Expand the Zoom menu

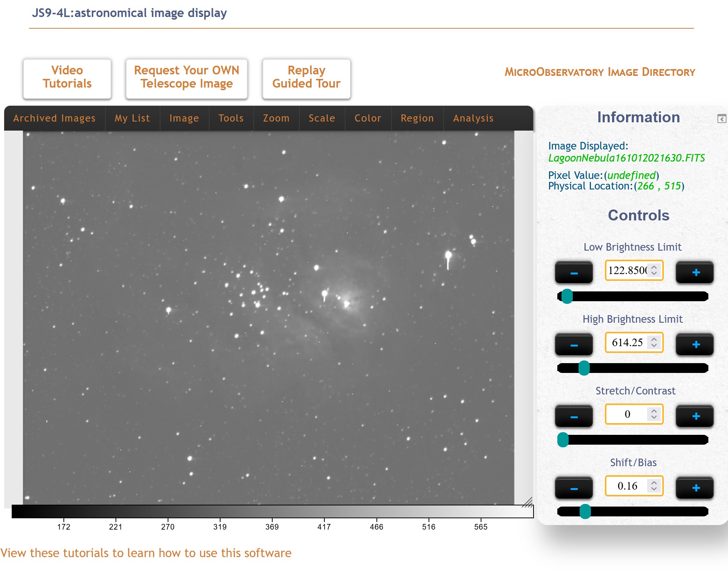pos(276,118)
